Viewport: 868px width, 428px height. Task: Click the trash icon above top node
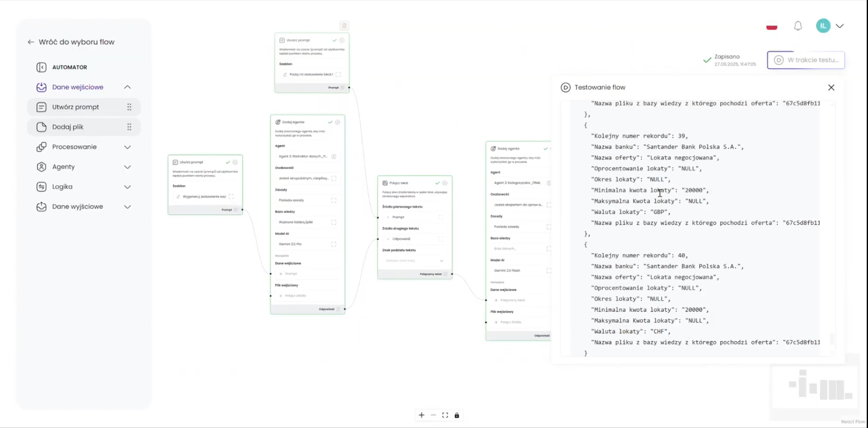(x=344, y=26)
